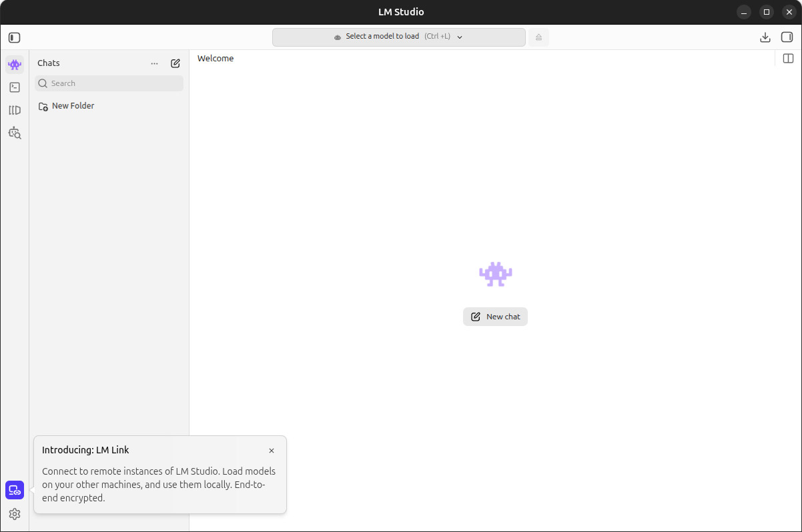Click the split view icon below the top bar
The height and width of the screenshot is (532, 802).
click(788, 59)
